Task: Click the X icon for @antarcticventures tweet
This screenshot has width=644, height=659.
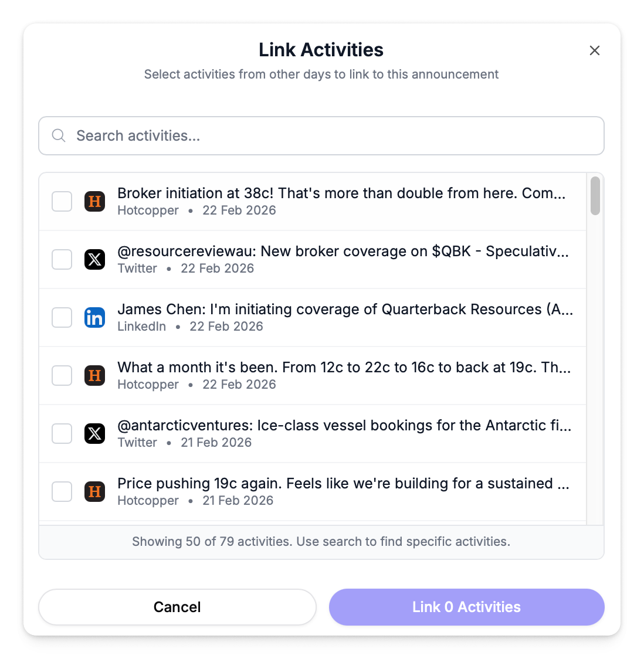Action: [94, 433]
